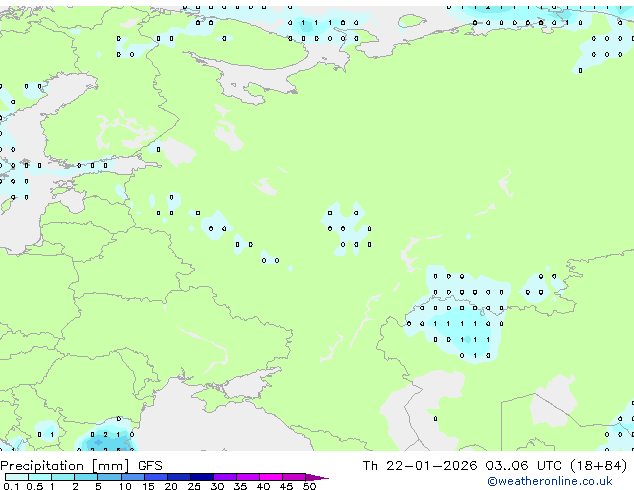
Task: Click the '0.1' legend scale label
Action: pos(11,486)
